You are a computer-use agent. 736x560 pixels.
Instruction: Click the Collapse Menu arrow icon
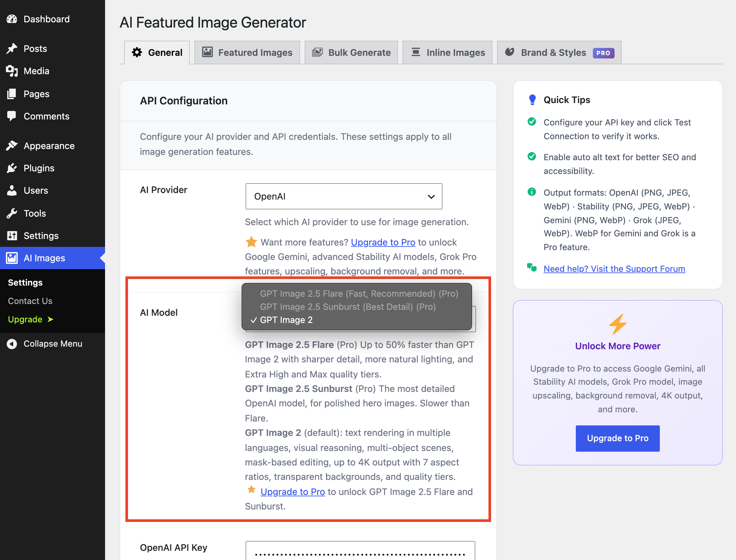pyautogui.click(x=12, y=344)
